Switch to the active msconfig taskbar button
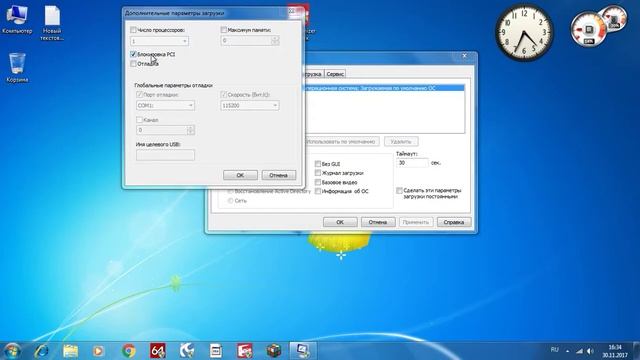This screenshot has width=640, height=360. click(x=302, y=351)
